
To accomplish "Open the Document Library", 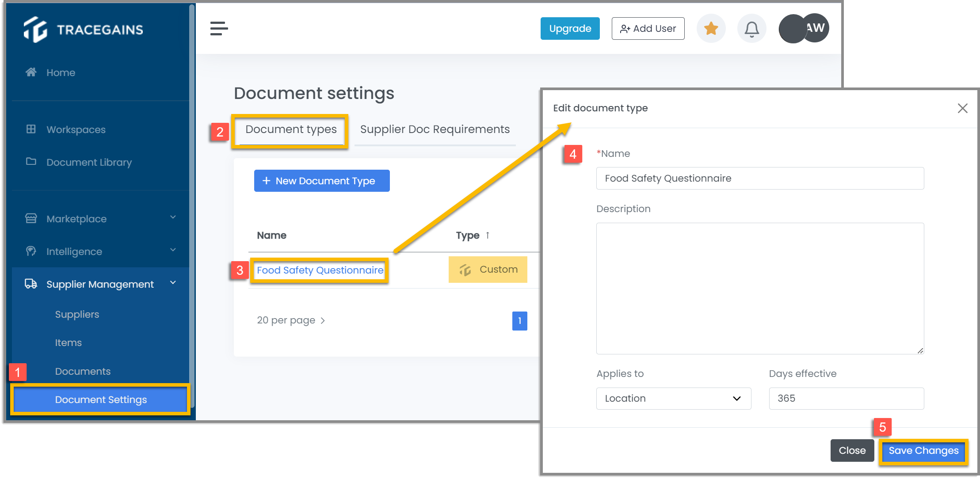I will 89,162.
